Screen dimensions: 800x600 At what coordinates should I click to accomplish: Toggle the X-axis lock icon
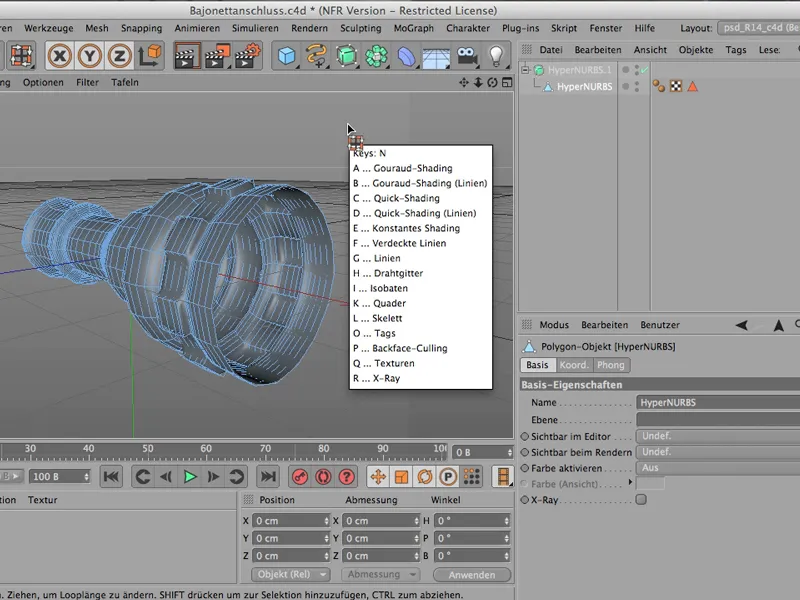(62, 56)
